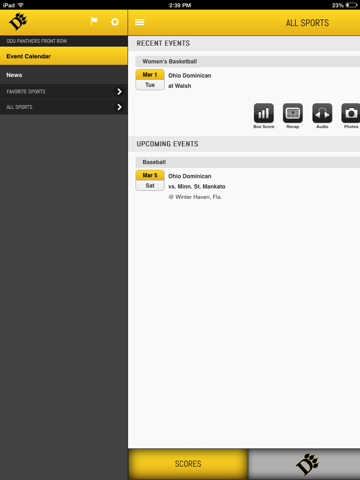Tap the Women's Basketball section header

[248, 61]
